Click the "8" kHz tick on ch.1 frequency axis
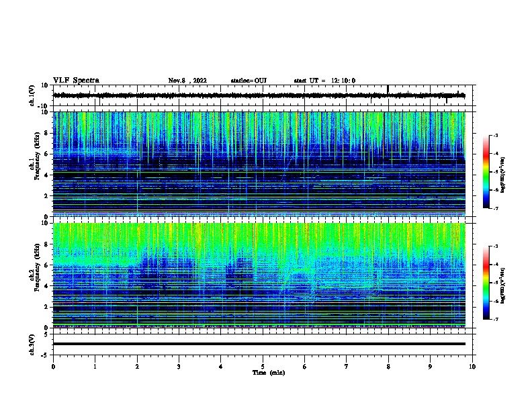 tap(46, 133)
